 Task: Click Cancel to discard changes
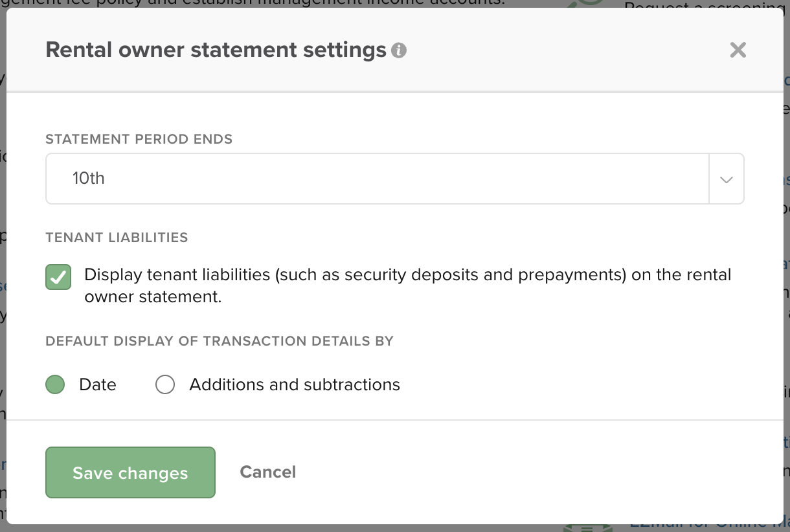(267, 472)
